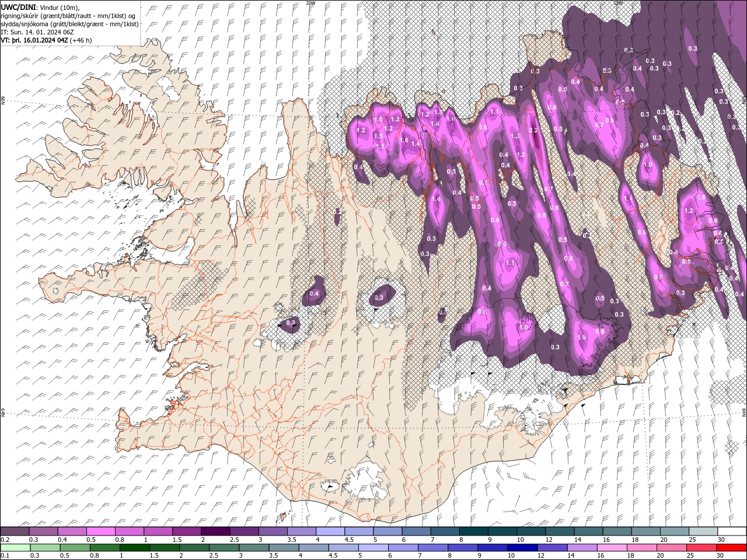Click the darkest purple snow swatch for 2–2.5
This screenshot has height=560, width=747.
(x=215, y=531)
